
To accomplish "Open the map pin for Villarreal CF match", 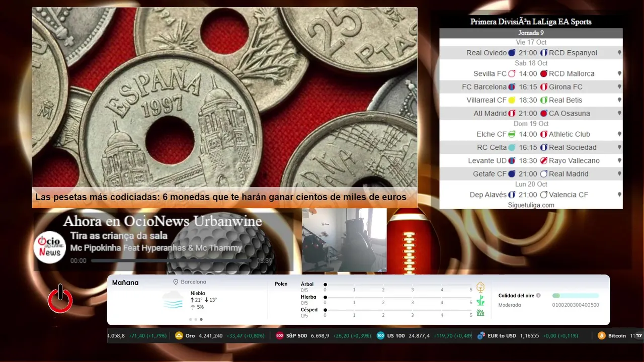I will point(619,100).
